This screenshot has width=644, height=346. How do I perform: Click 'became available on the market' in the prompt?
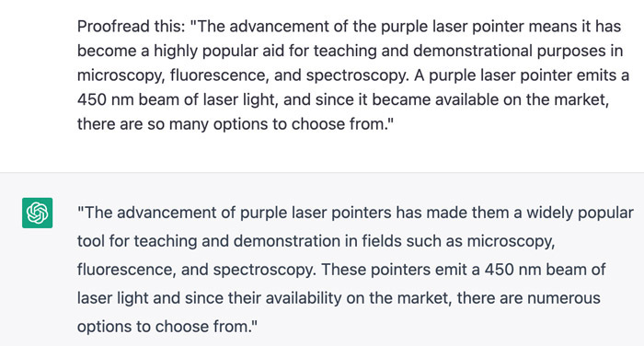pyautogui.click(x=490, y=100)
